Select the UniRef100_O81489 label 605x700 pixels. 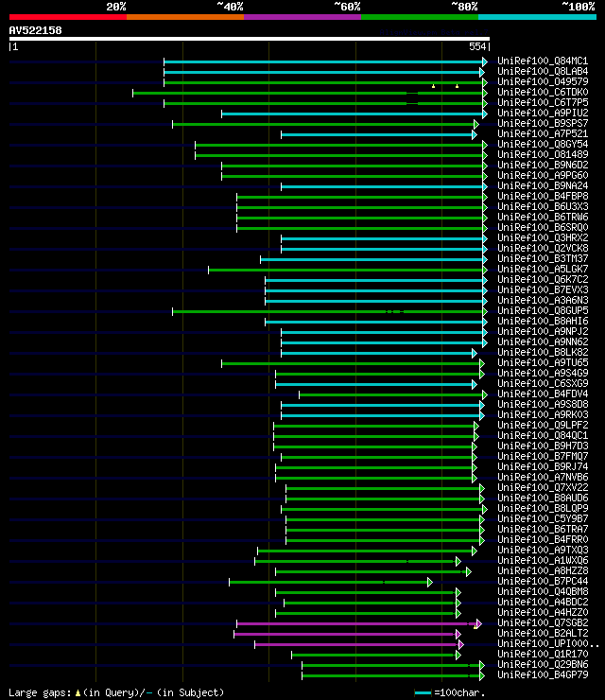point(543,154)
